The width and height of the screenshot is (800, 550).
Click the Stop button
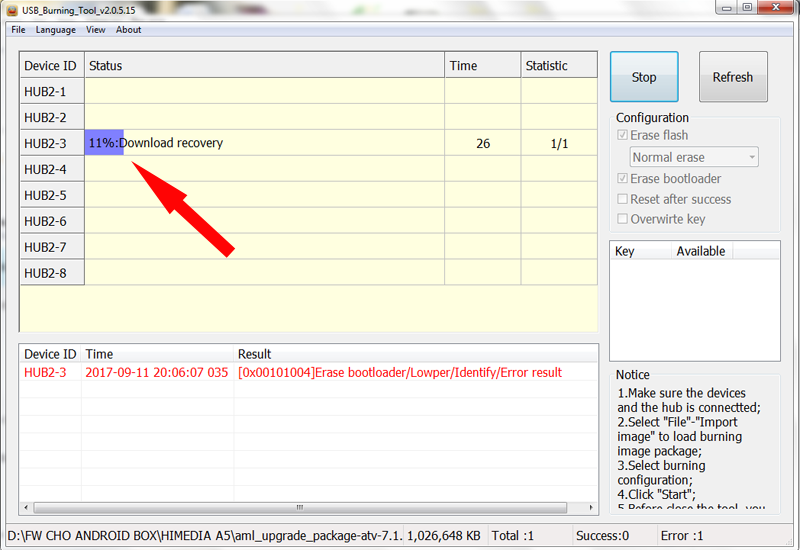pos(643,77)
